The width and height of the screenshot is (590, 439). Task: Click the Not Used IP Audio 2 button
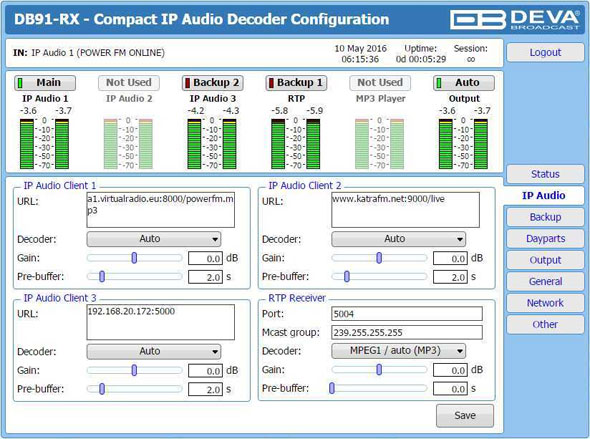tap(129, 83)
